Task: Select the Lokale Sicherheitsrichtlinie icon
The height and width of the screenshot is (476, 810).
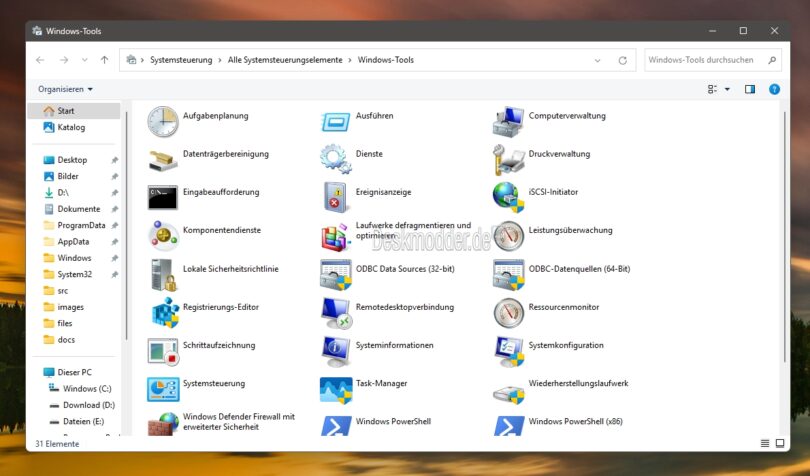Action: coord(163,274)
